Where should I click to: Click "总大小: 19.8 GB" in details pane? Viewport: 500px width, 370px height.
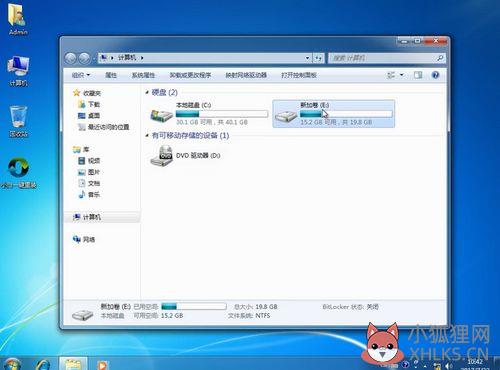click(x=256, y=307)
